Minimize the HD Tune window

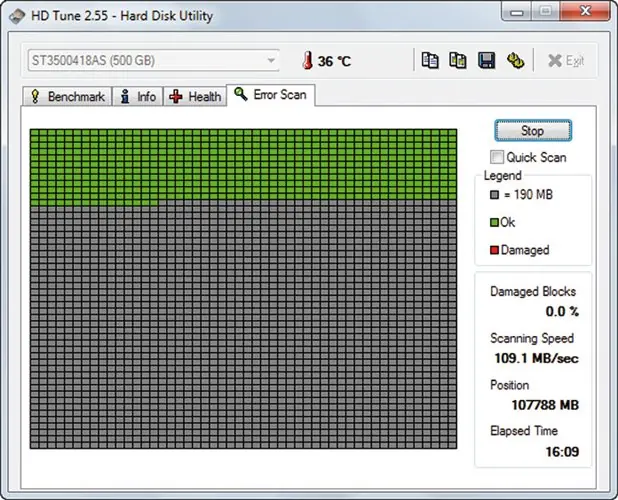click(x=516, y=12)
